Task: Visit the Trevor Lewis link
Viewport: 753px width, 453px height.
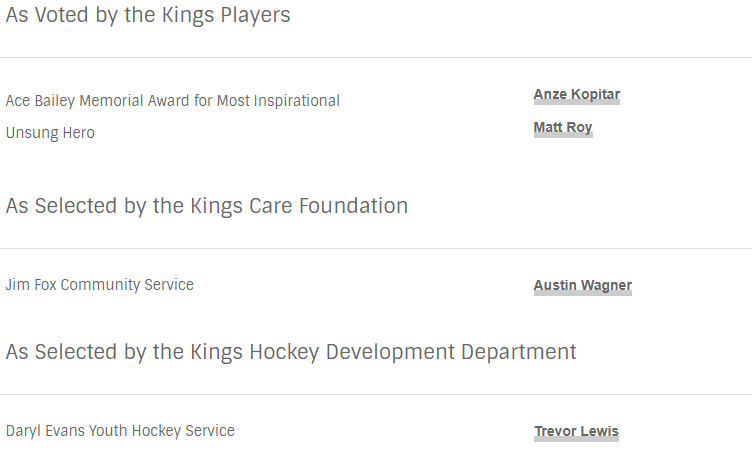Action: (x=576, y=431)
